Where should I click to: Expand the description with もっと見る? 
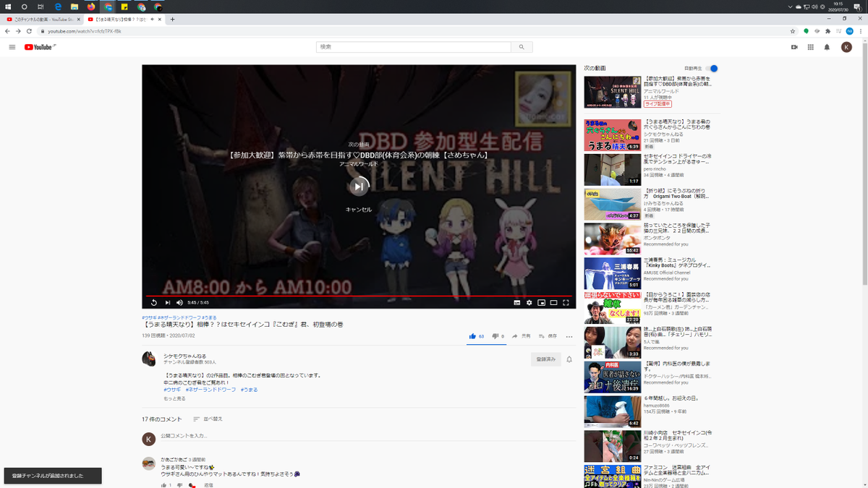tap(174, 398)
